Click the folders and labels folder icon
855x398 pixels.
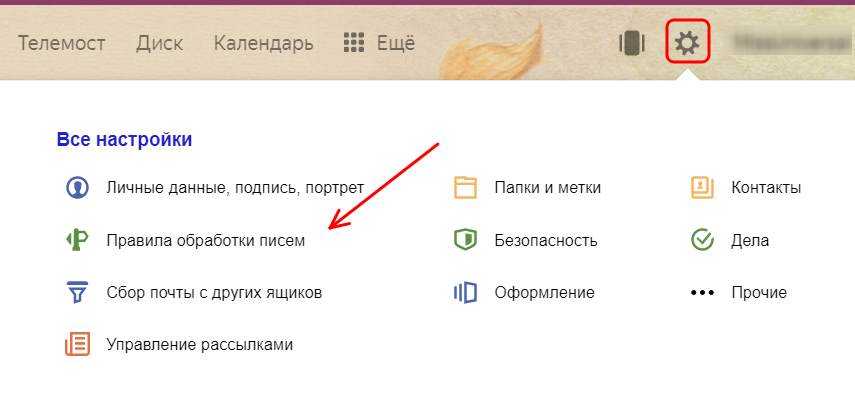tap(465, 188)
